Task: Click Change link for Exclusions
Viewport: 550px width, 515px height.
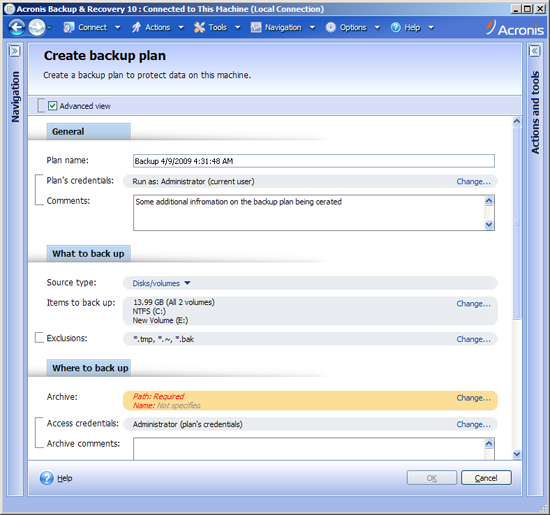Action: [473, 339]
